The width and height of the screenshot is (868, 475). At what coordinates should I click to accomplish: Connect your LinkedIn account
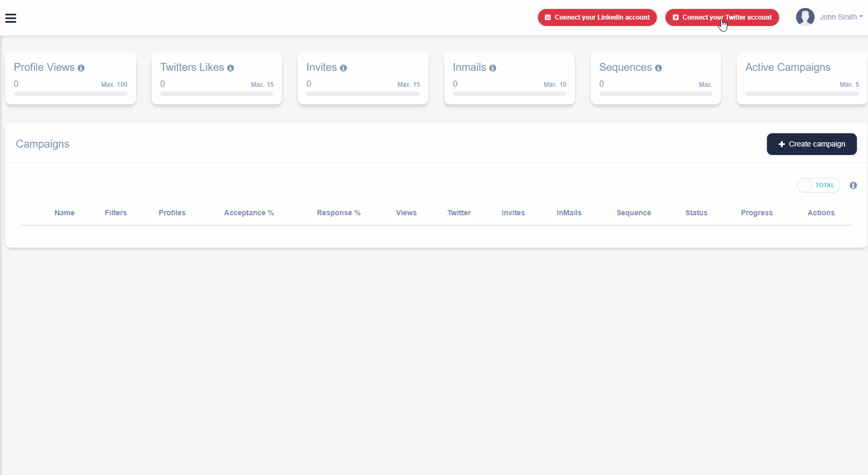pyautogui.click(x=597, y=17)
